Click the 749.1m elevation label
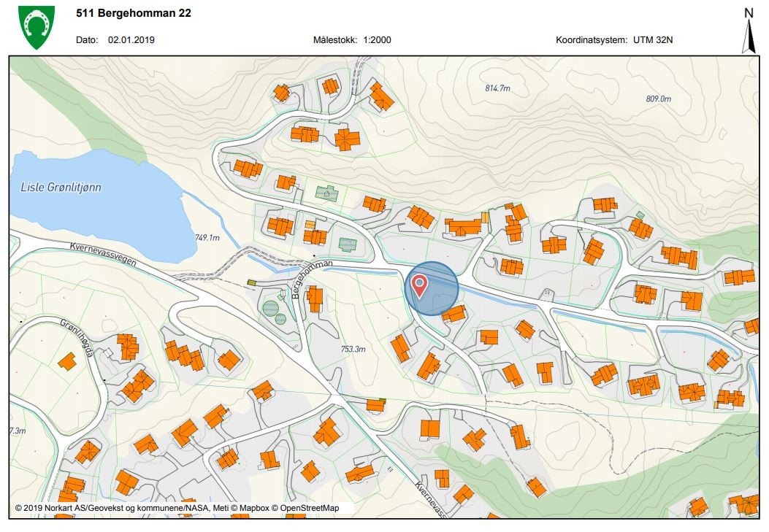Image resolution: width=769 pixels, height=532 pixels. (207, 238)
